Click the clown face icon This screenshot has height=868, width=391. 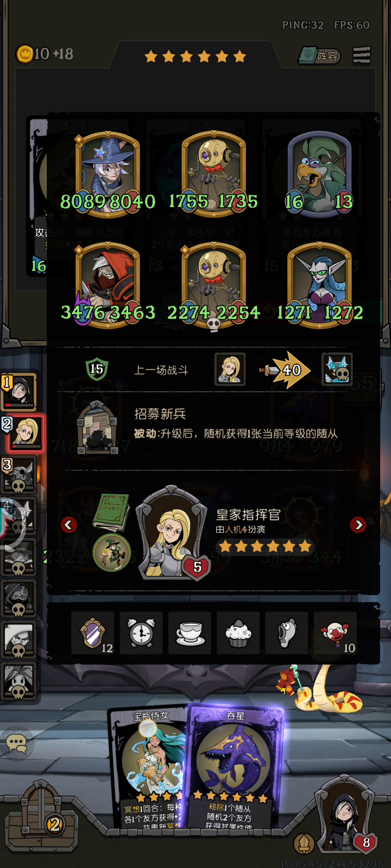[x=336, y=633]
